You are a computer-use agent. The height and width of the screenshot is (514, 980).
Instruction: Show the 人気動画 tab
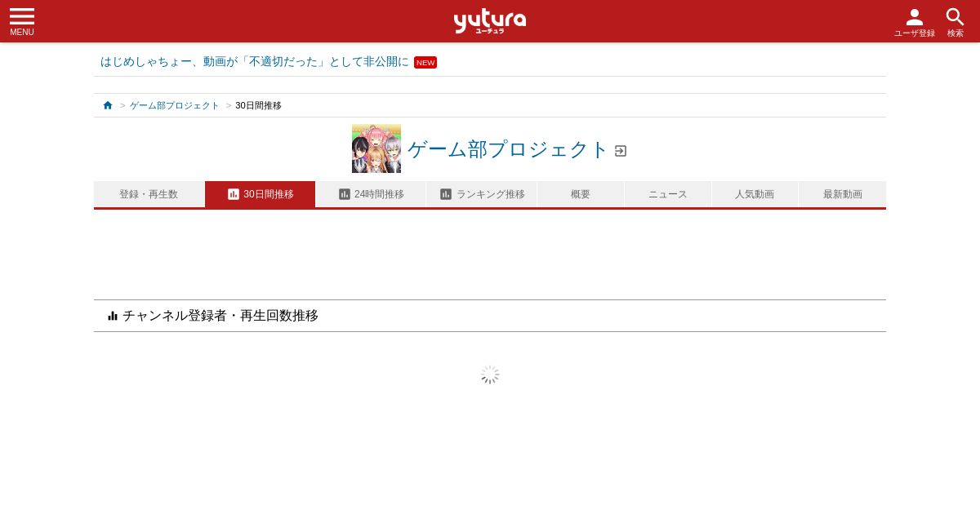755,194
